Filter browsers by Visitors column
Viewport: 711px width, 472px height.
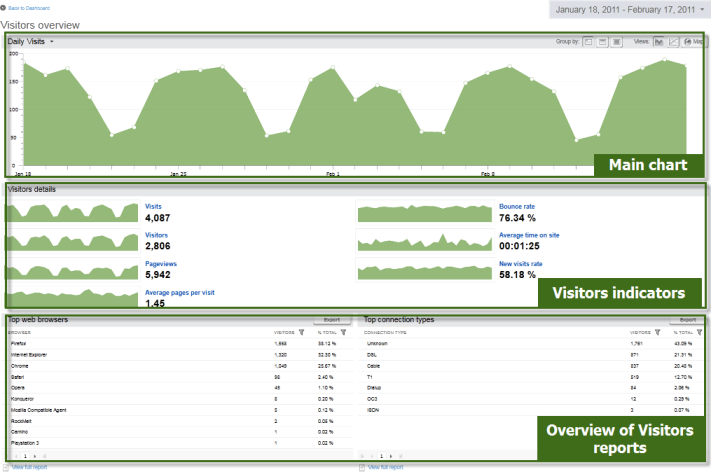coord(301,331)
